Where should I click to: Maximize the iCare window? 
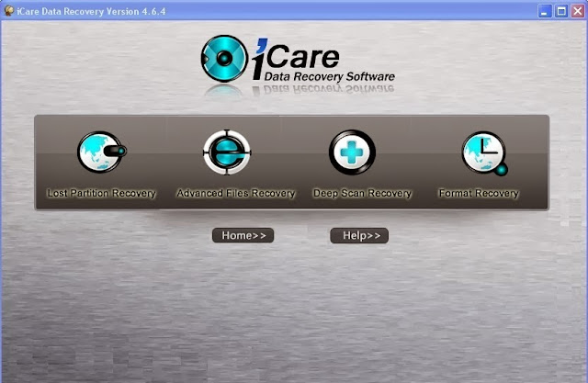(561, 11)
